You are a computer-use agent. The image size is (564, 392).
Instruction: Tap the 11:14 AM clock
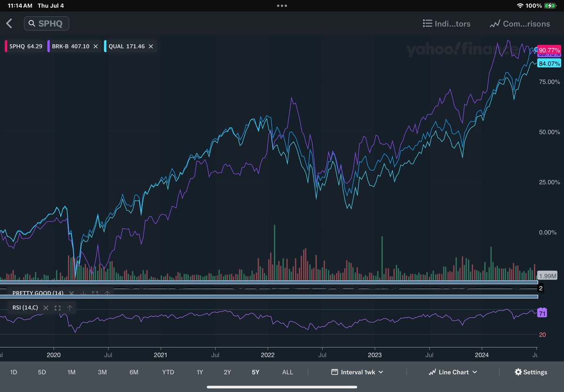click(20, 6)
